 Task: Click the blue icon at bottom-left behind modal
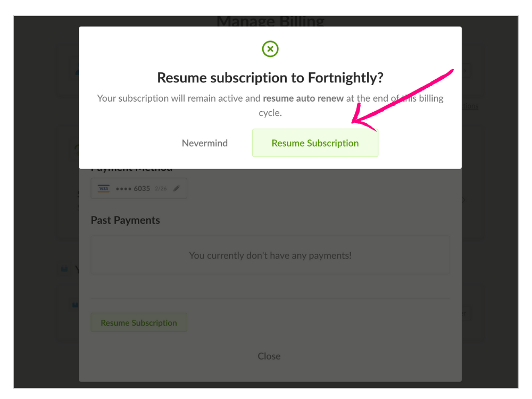tap(74, 305)
